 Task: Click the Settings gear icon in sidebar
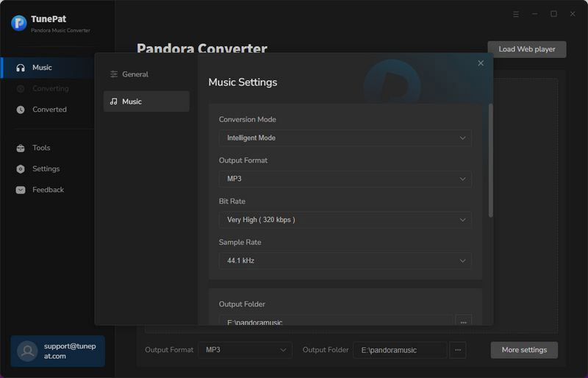21,169
